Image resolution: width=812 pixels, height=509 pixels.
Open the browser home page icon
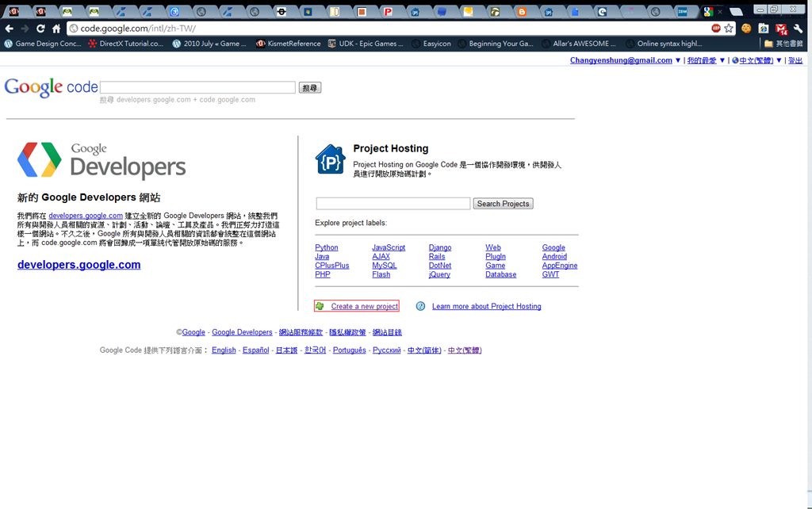click(56, 29)
